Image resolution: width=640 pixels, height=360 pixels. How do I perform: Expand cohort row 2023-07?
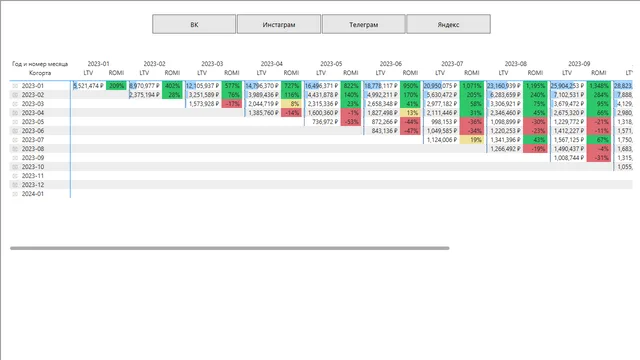point(15,140)
